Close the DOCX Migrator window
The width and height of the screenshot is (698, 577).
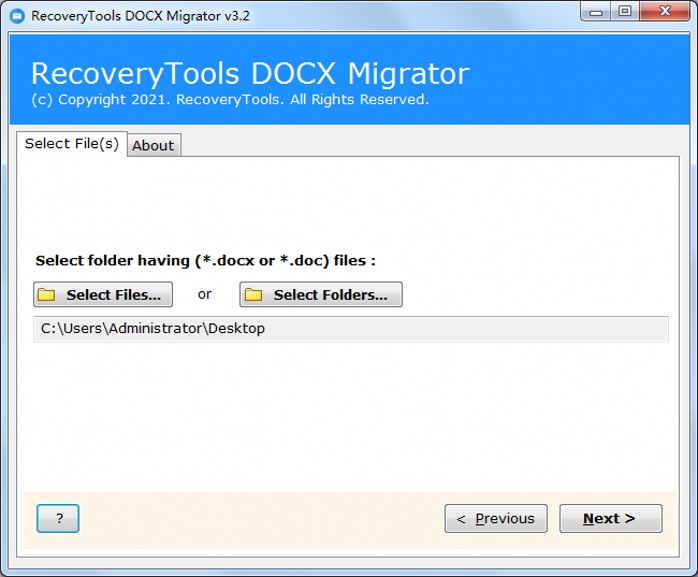[x=665, y=12]
